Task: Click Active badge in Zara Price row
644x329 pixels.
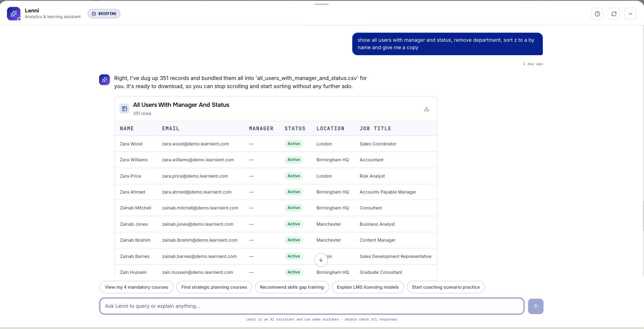Action: 294,176
